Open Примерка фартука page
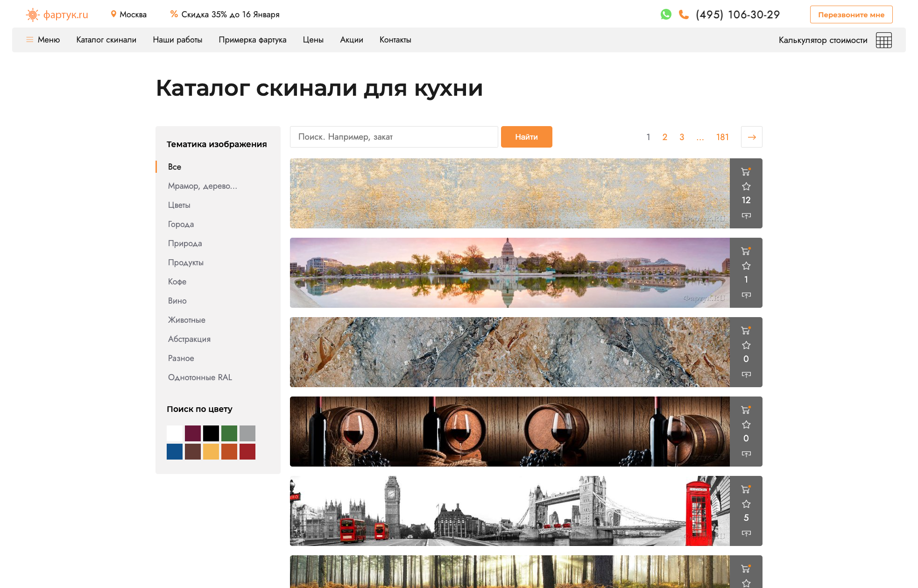Image resolution: width=918 pixels, height=588 pixels. [253, 40]
